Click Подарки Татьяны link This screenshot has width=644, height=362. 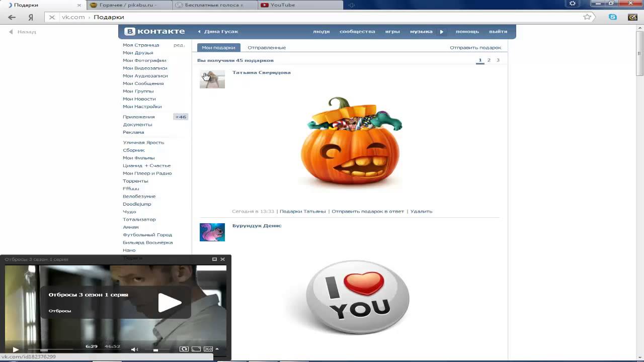tap(302, 212)
